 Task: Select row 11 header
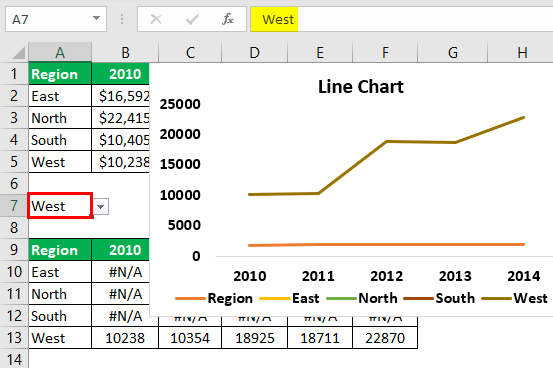coord(14,294)
